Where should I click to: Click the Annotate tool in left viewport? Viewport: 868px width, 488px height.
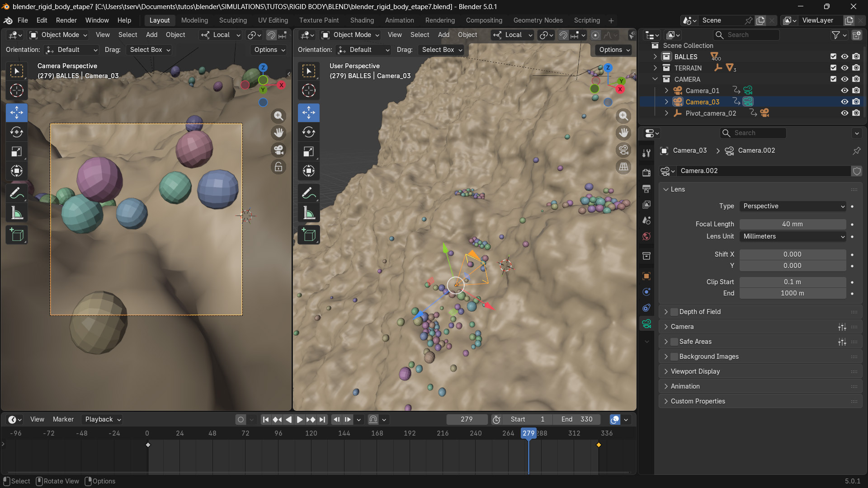[x=17, y=193]
